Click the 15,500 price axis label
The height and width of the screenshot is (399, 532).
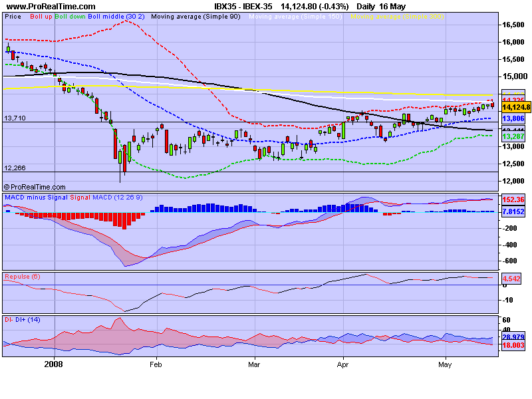513,59
